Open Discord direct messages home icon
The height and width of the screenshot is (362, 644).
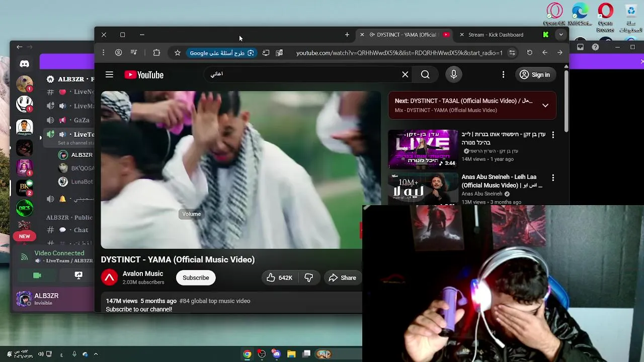(24, 64)
